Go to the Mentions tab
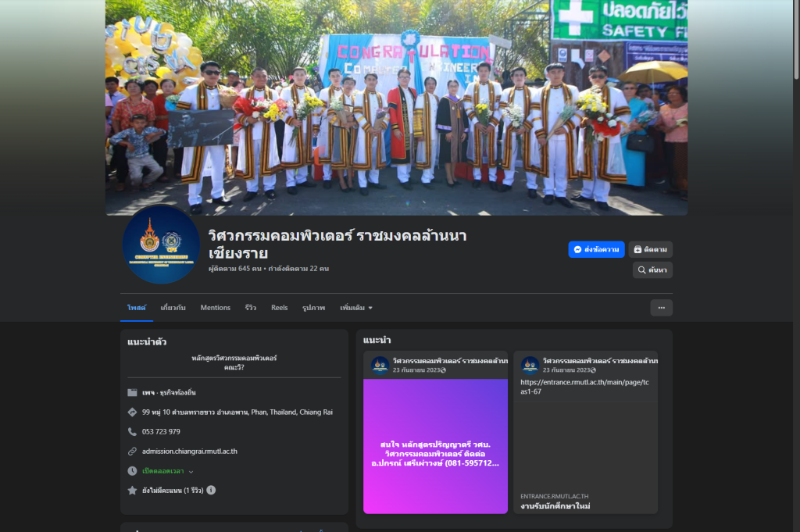800x532 pixels. pyautogui.click(x=215, y=308)
